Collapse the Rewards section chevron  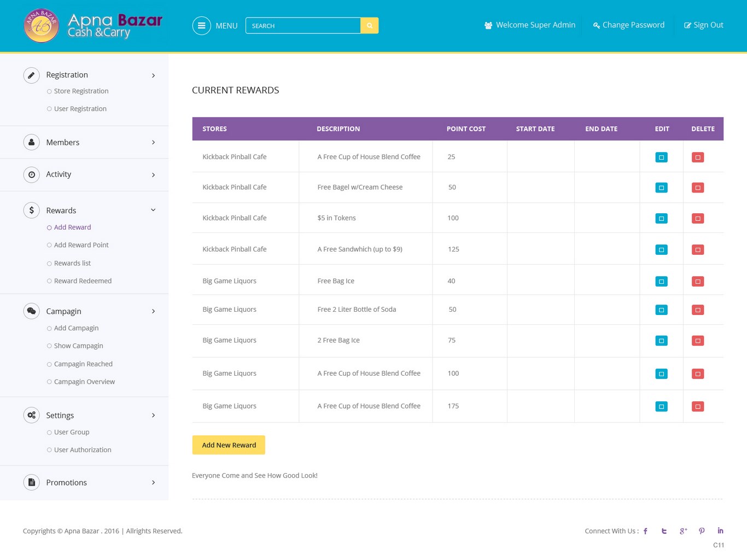tap(153, 210)
